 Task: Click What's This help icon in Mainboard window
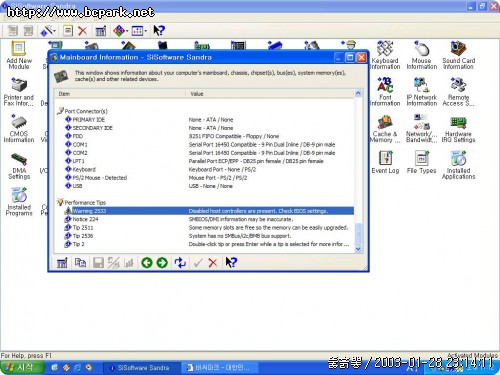click(x=231, y=263)
